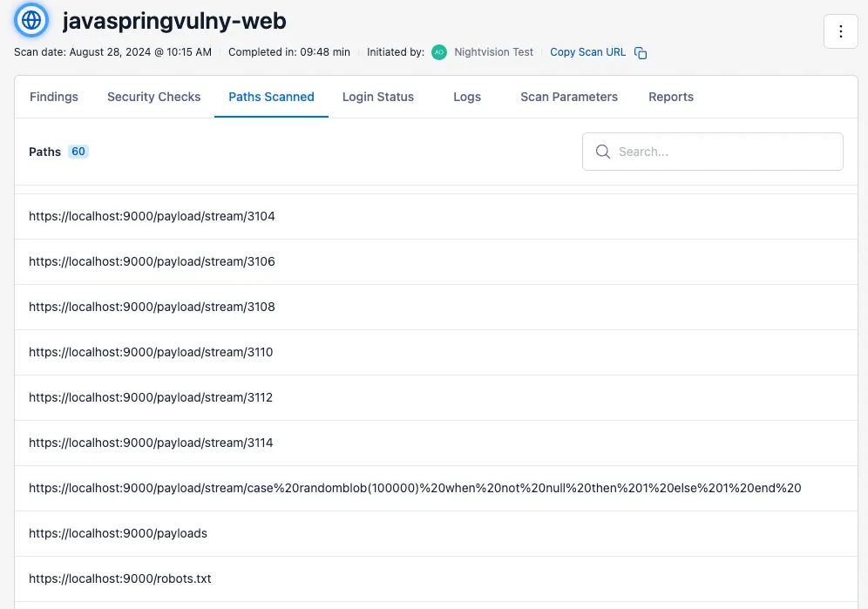
Task: Click the Completed in 09:48 min text
Action: pyautogui.click(x=289, y=52)
